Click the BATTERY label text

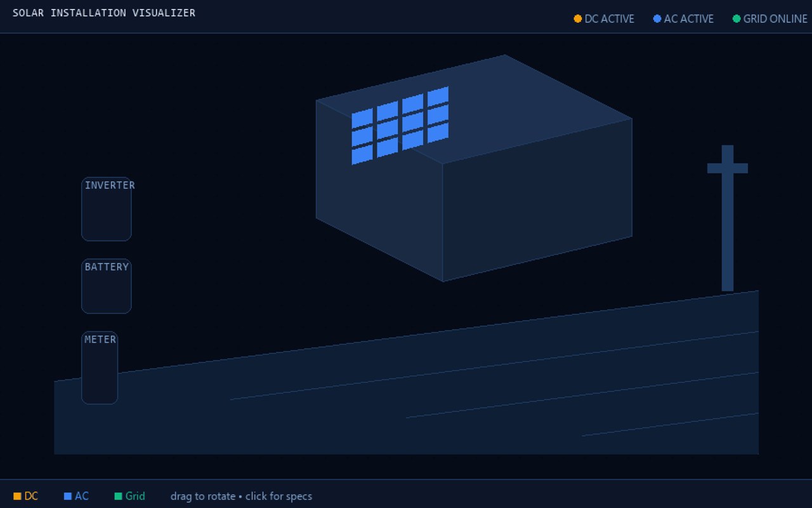tap(107, 267)
